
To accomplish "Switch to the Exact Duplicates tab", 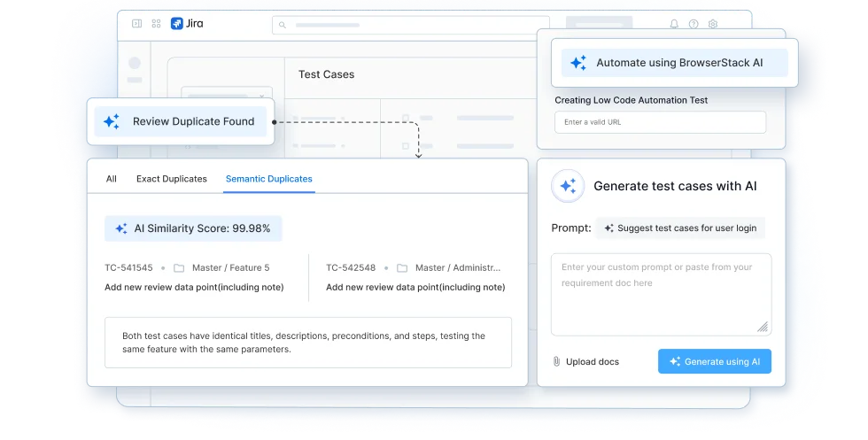I will pyautogui.click(x=172, y=179).
